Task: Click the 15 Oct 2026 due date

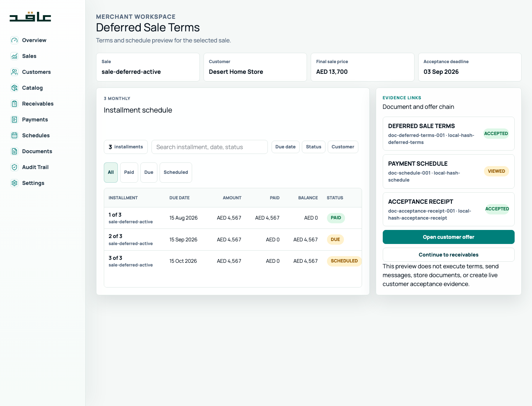Action: click(183, 261)
